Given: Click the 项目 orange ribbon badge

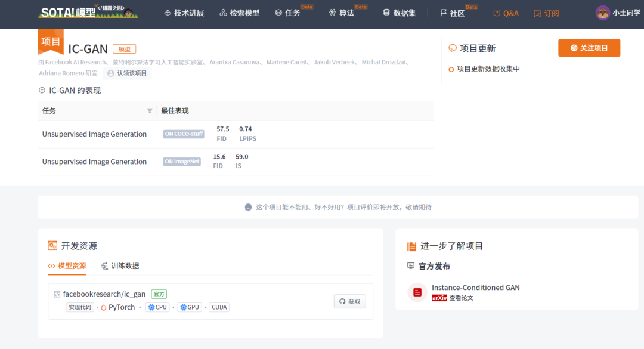Looking at the screenshot, I should pos(51,41).
